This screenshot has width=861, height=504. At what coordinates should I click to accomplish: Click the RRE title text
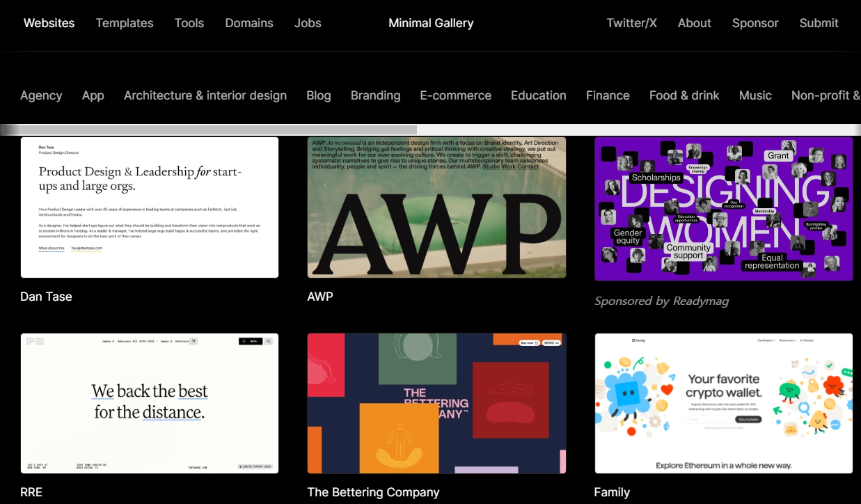pyautogui.click(x=31, y=492)
